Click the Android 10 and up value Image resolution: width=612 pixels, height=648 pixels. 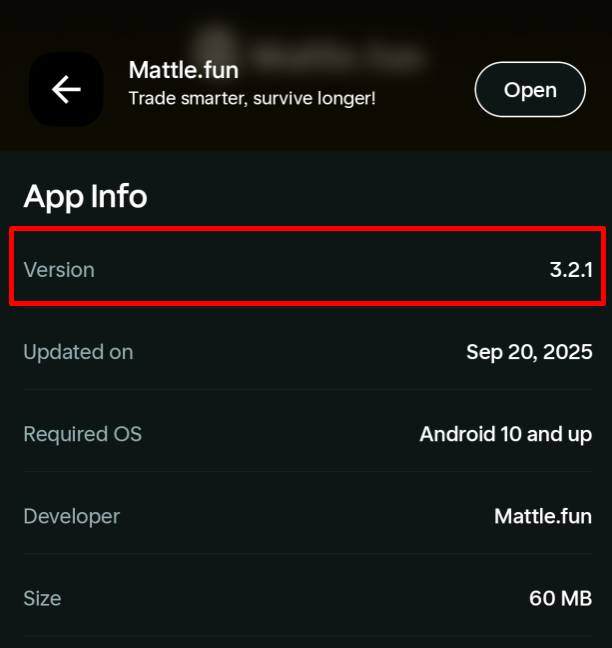506,434
